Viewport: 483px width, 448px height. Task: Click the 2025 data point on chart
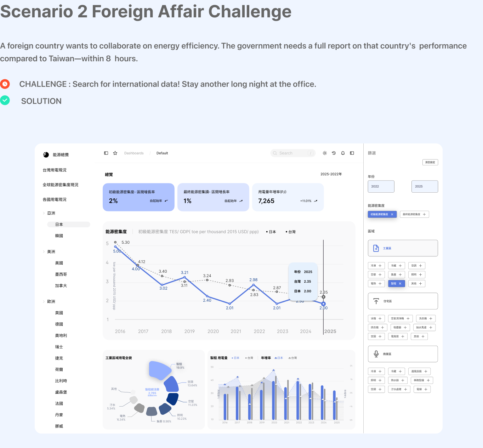[323, 304]
